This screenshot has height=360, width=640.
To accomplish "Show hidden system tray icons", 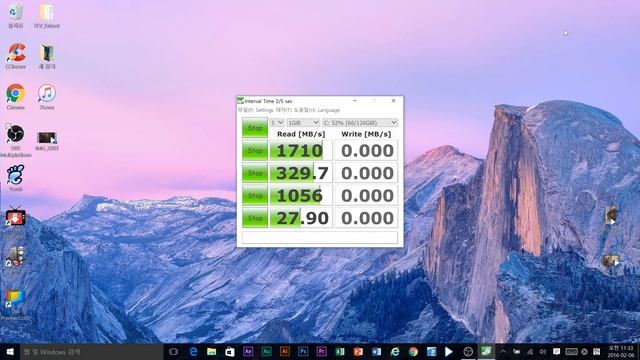I will 503,351.
